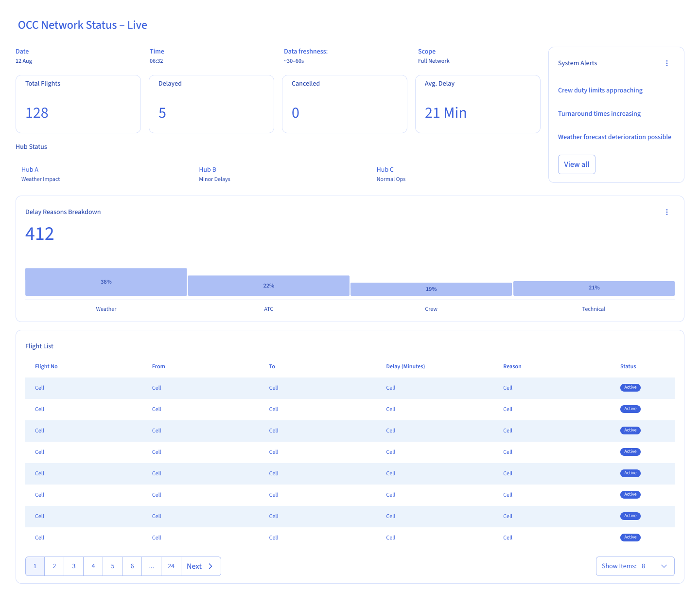Click the Active status badge on first flight row

tap(630, 388)
